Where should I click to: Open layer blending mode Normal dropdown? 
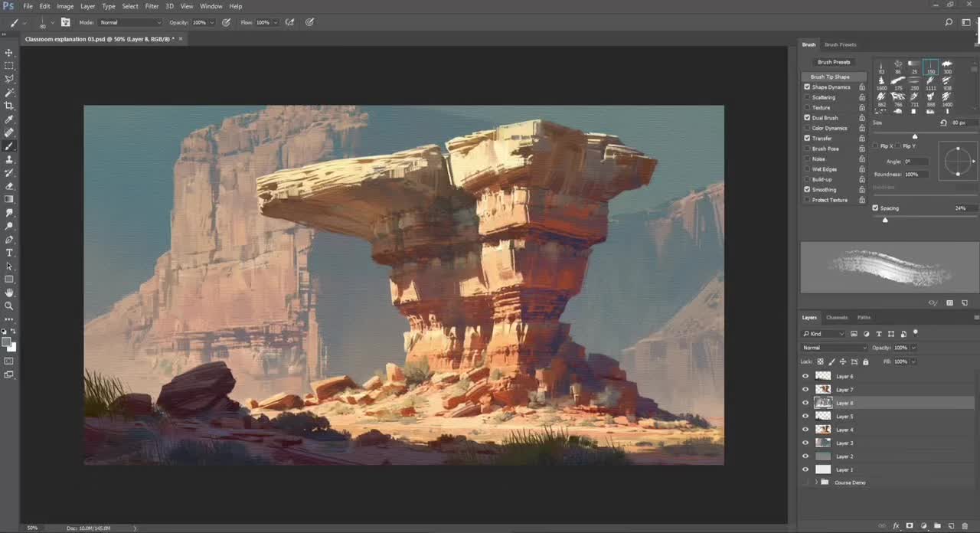click(834, 348)
